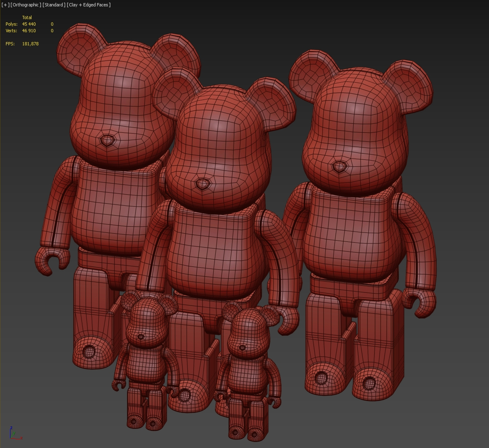
Task: Click the Verts count value 46 910
Action: pos(29,31)
